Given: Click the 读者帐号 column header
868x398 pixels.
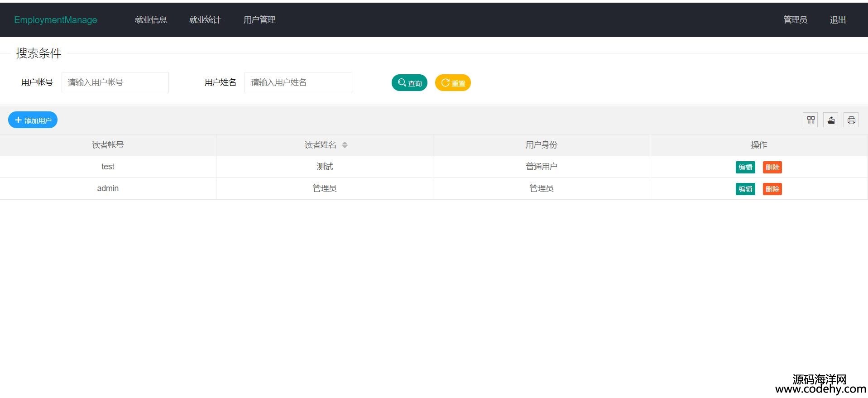Looking at the screenshot, I should (108, 145).
